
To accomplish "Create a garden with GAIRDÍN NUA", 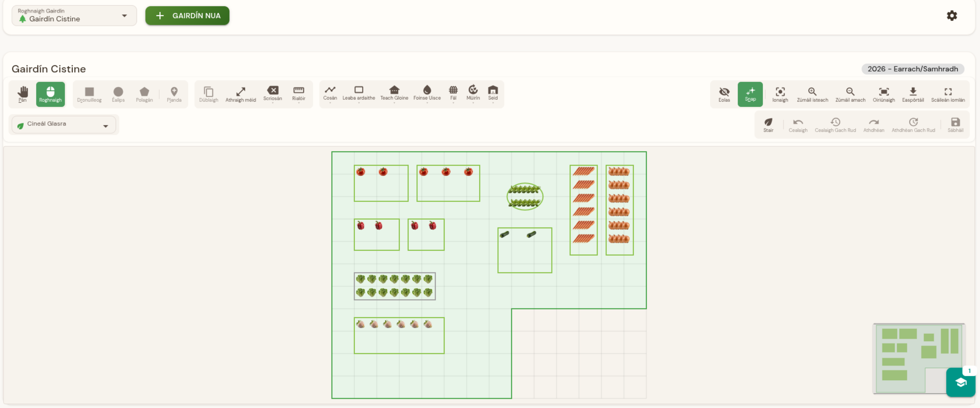I will 187,16.
